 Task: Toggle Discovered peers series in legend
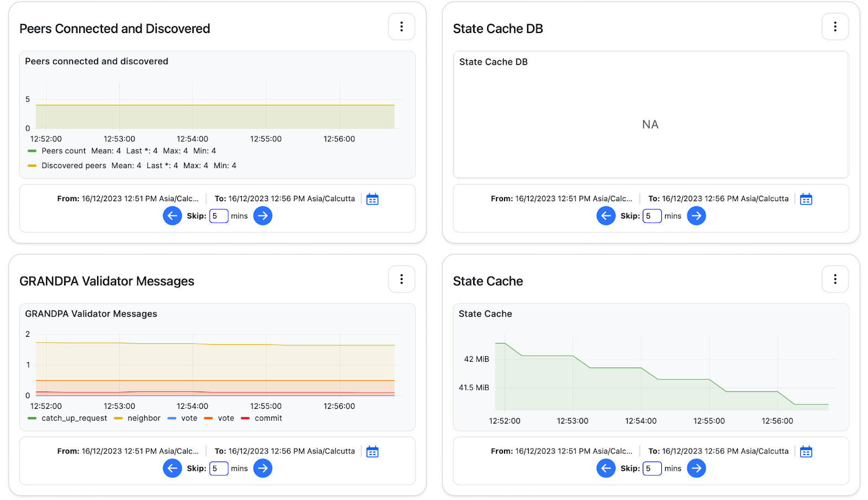point(74,166)
